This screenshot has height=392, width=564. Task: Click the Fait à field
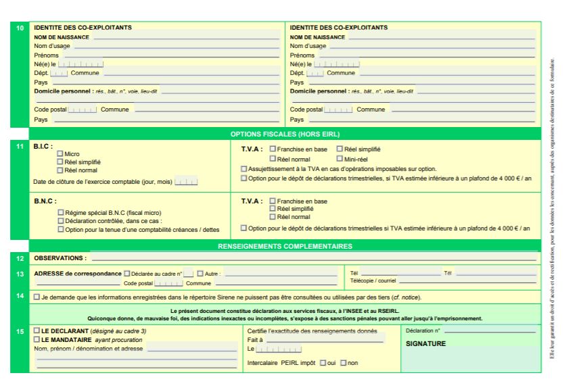[325, 340]
